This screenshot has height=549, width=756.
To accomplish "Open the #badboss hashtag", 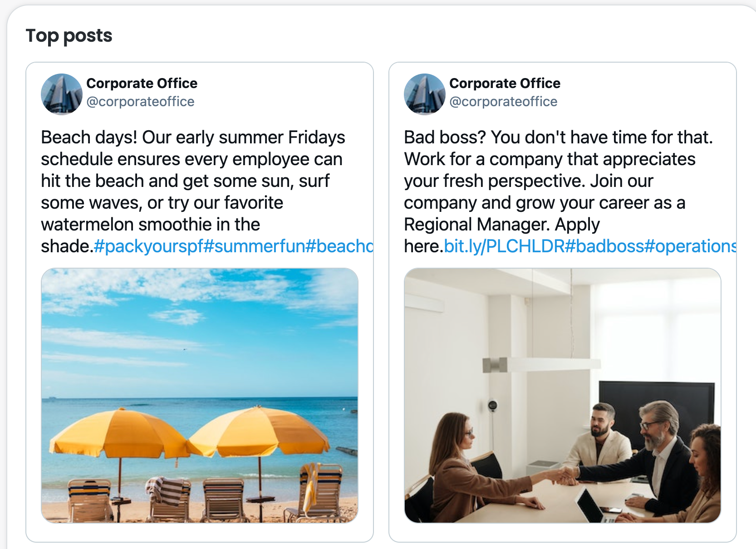I will point(604,246).
